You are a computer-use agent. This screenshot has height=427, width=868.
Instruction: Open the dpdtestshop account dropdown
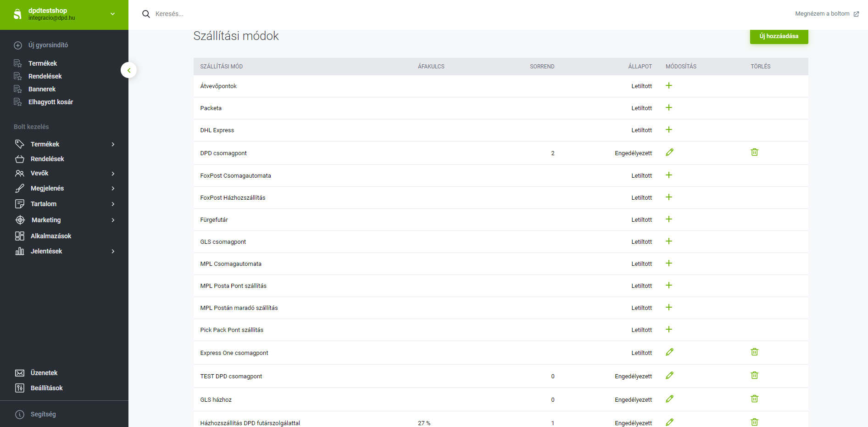(113, 14)
